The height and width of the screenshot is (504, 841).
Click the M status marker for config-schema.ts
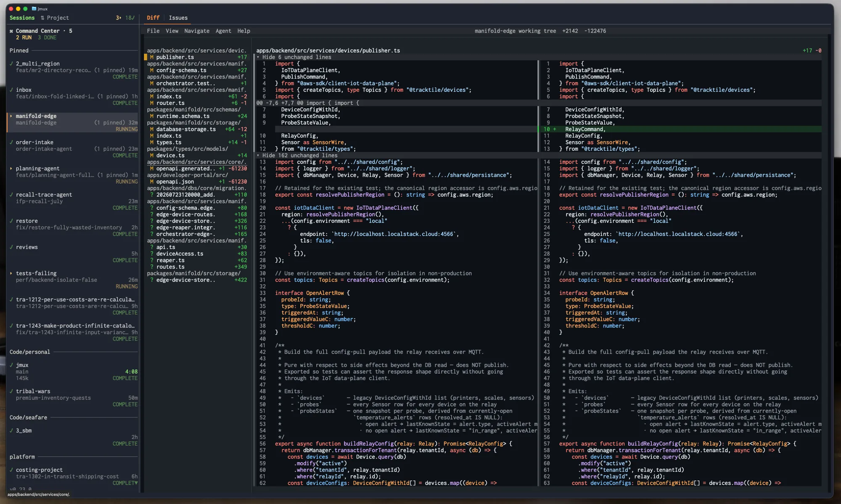(x=152, y=70)
